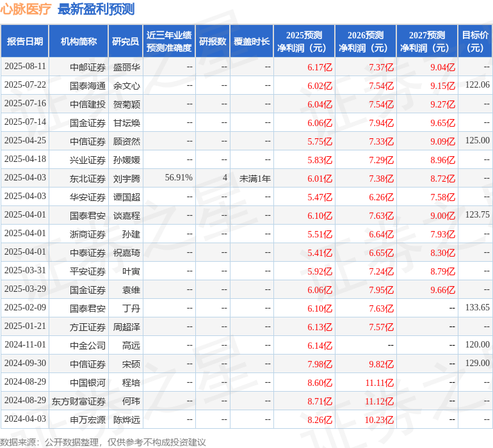Click institution 申万宏源
The width and height of the screenshot is (493, 448).
coord(88,420)
